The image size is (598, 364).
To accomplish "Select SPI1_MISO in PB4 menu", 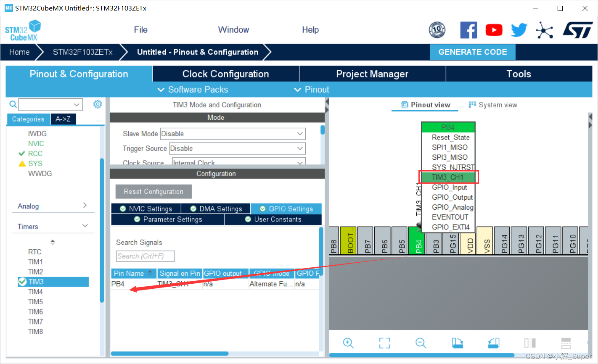I will point(448,147).
